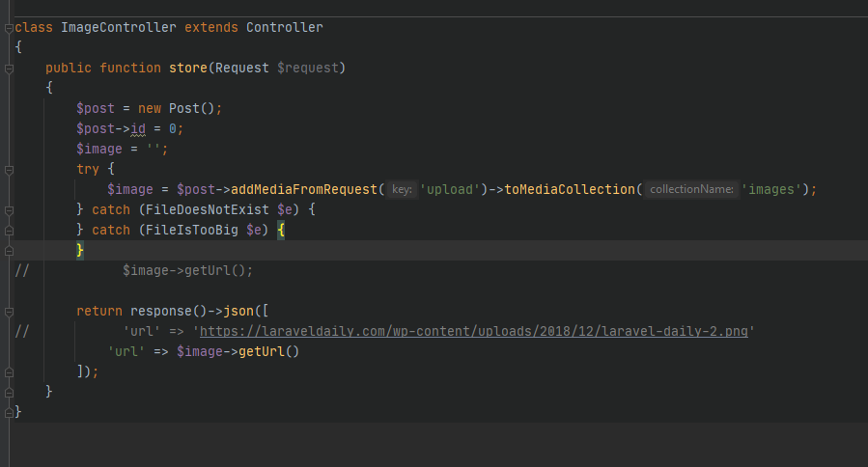Click the 'return' keyword
This screenshot has width=868, height=467.
tap(99, 311)
